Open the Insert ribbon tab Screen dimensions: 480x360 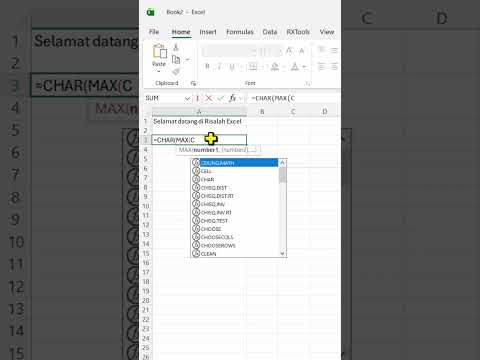tap(208, 32)
